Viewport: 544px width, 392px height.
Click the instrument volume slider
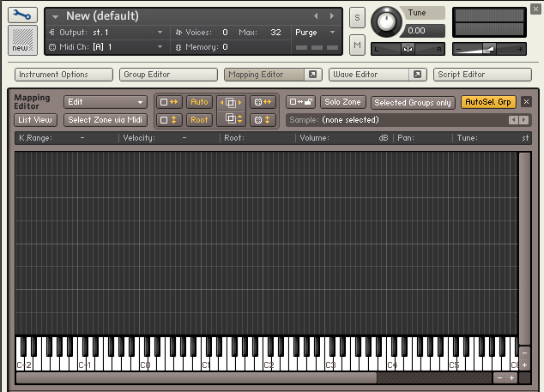[x=489, y=50]
